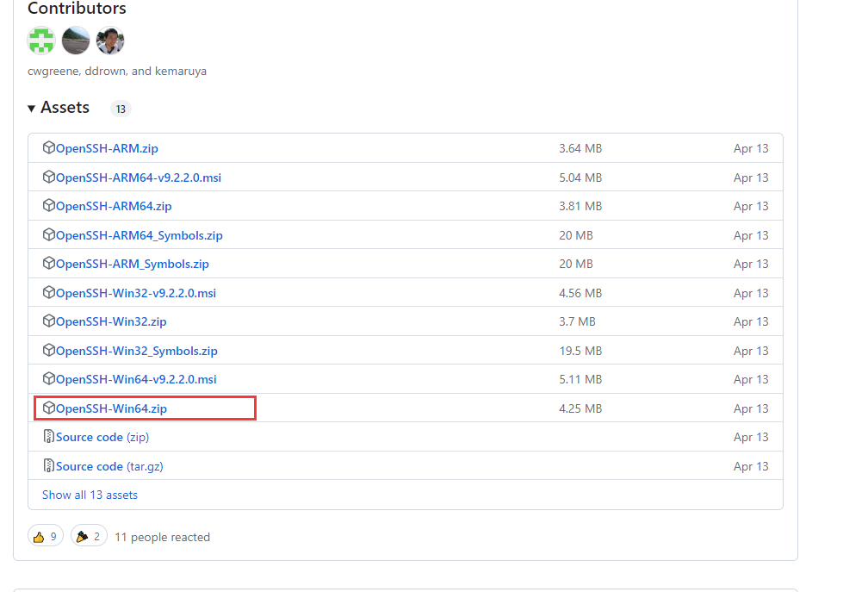The image size is (868, 592).
Task: Download OpenSSH-ARM64_Symbols.zip
Action: 139,235
